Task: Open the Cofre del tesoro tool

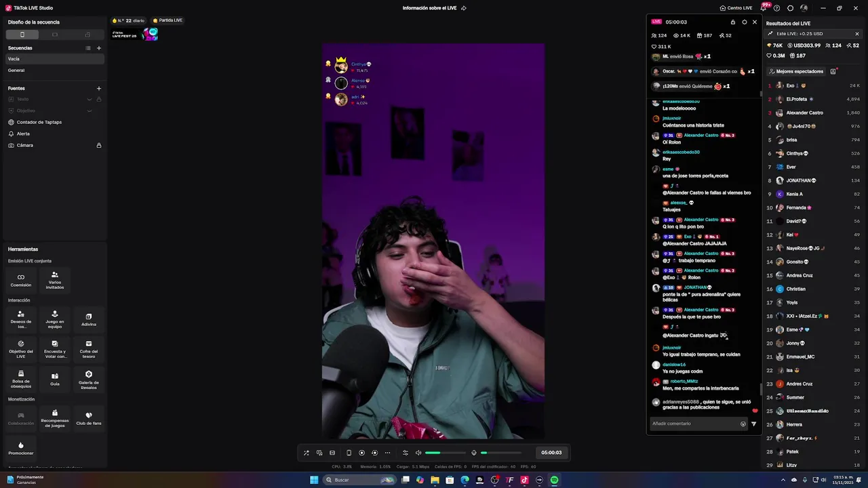Action: [89, 349]
